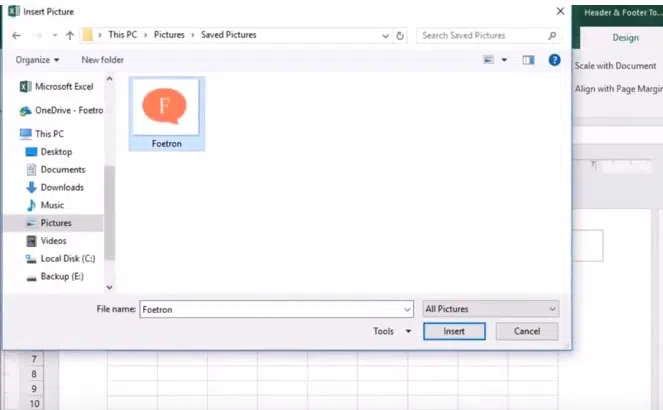Go forward using the forward arrow
This screenshot has height=410, width=663.
click(x=38, y=36)
